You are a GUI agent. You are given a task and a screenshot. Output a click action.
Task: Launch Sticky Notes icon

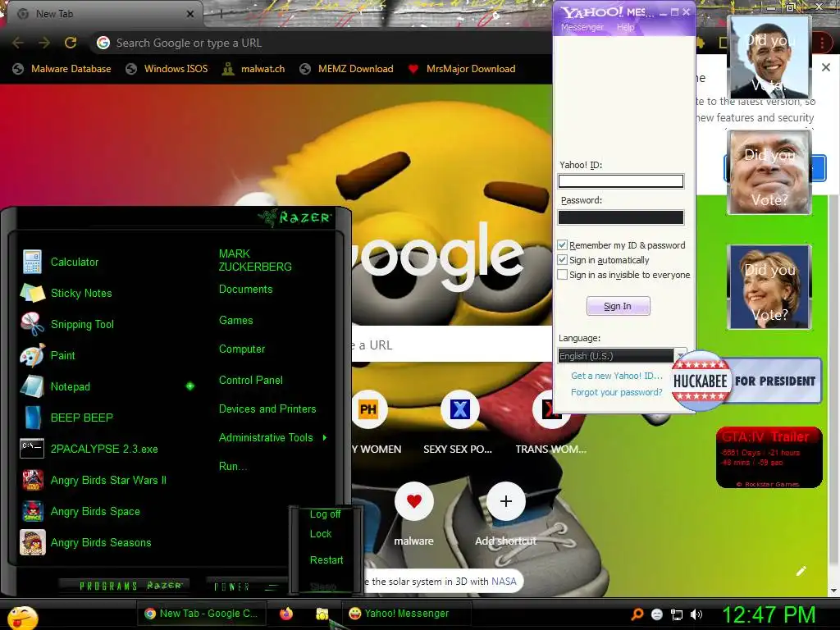point(32,293)
